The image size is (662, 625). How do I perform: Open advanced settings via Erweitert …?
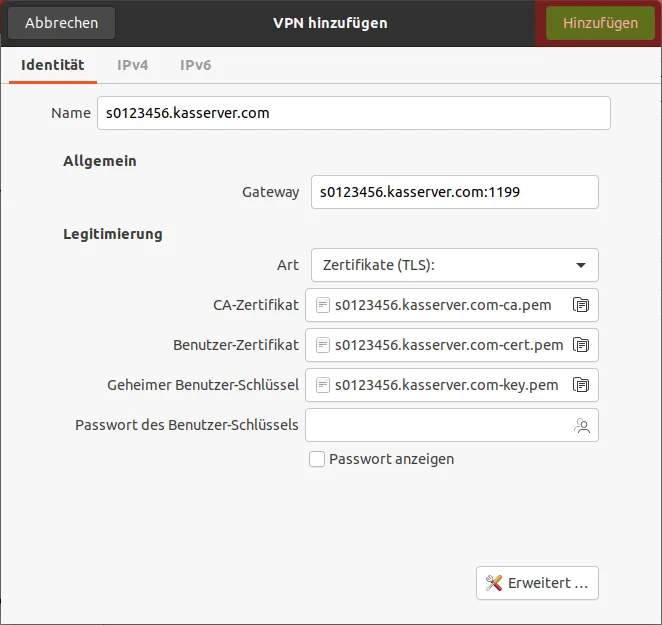tap(537, 583)
